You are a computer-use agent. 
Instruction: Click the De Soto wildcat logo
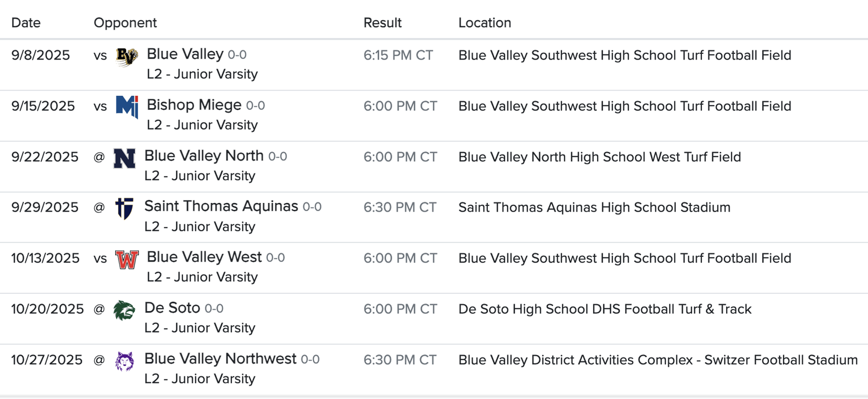pos(124,310)
